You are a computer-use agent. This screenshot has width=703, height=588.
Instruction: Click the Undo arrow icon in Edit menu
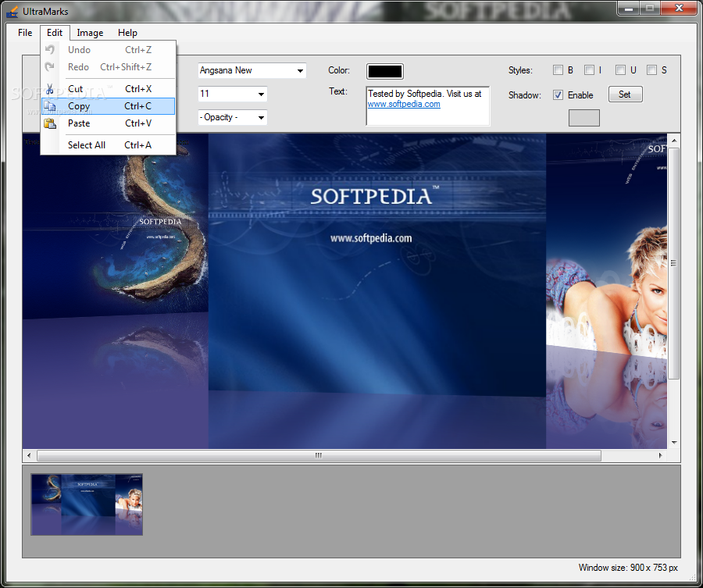50,50
